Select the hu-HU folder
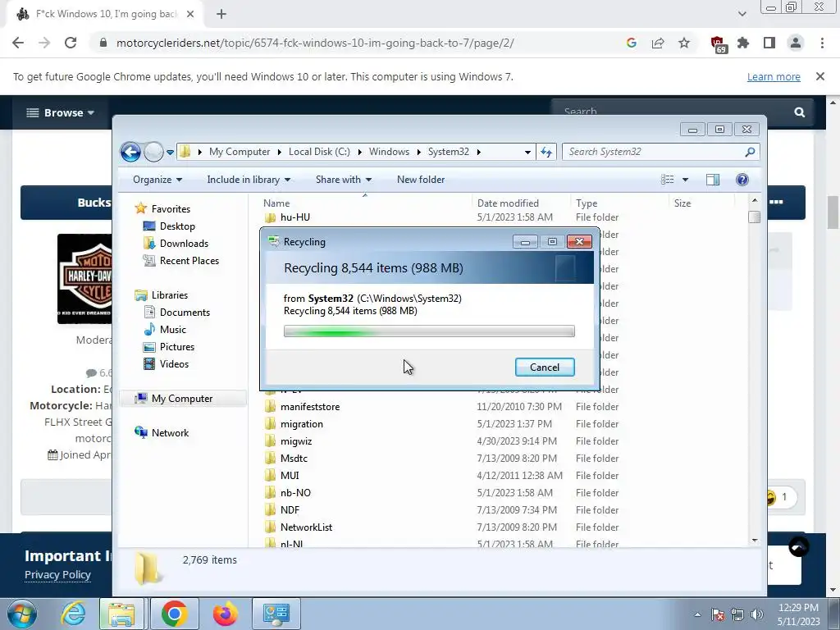This screenshot has width=840, height=630. [x=295, y=217]
